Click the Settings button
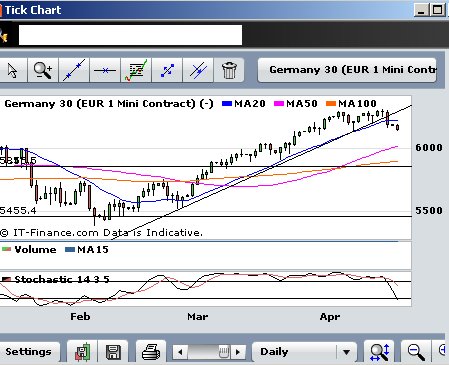Viewport: 449px width, 365px height. pos(29,351)
